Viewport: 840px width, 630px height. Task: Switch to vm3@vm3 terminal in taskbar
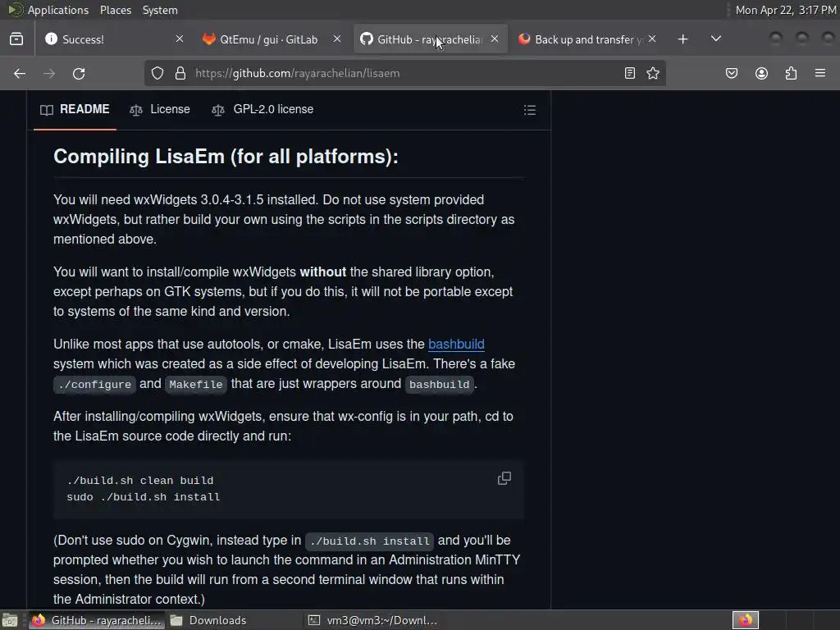click(373, 620)
